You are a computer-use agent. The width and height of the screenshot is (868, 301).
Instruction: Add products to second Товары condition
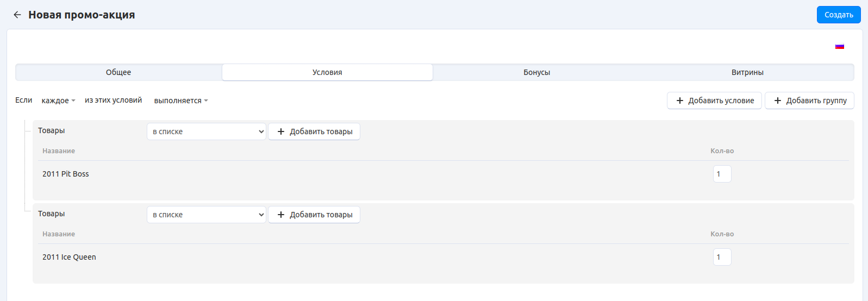coord(314,215)
